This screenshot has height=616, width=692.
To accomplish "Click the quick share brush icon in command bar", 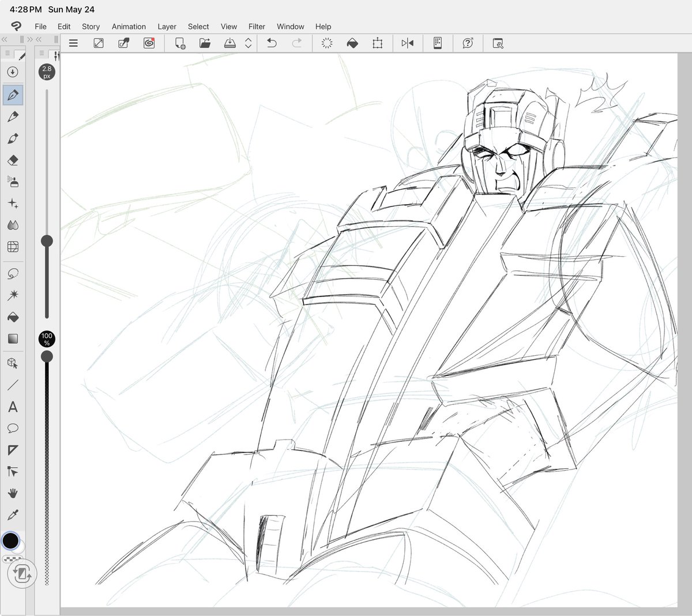I will pyautogui.click(x=123, y=43).
